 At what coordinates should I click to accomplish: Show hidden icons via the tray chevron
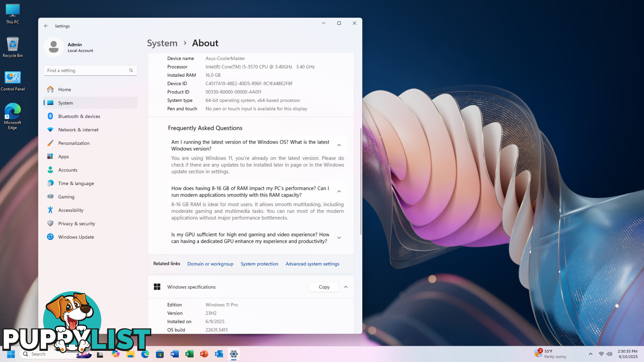pyautogui.click(x=591, y=354)
